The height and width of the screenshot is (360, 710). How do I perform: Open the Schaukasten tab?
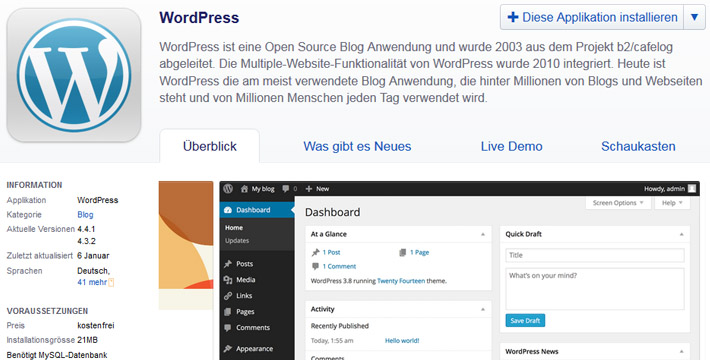pos(638,146)
